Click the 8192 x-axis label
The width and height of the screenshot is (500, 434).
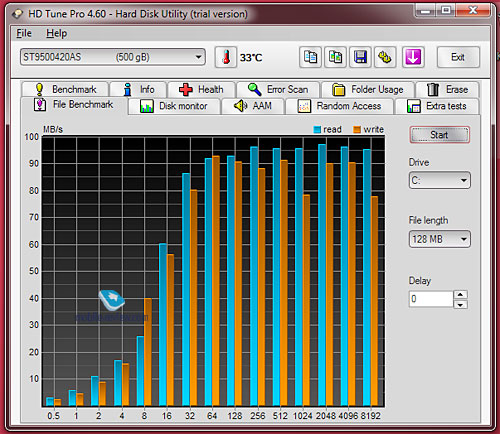click(x=370, y=416)
